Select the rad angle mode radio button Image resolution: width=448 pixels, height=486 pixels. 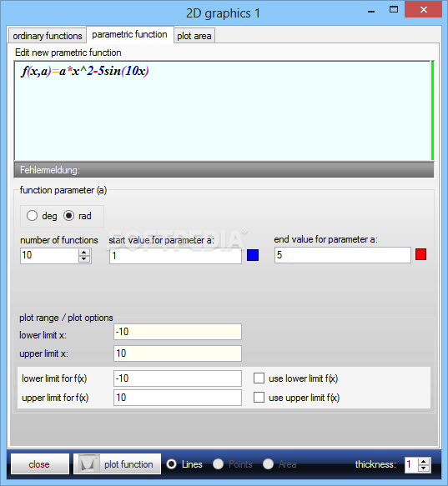pos(69,216)
